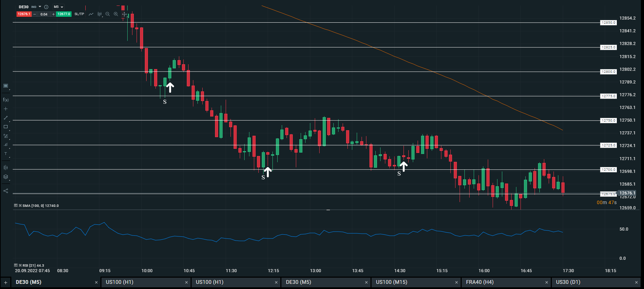Open RSI indicator settings list icon
Screen dimensions: 644x289
15,265
